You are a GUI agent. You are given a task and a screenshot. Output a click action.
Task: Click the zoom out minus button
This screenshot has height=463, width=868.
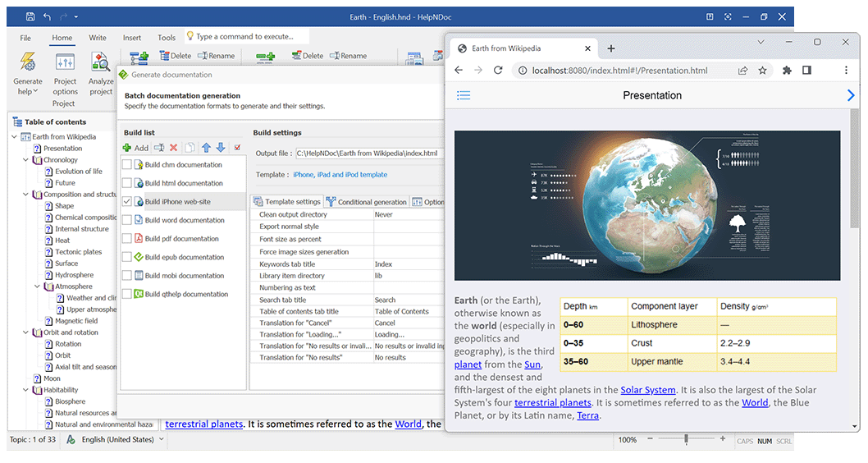650,438
